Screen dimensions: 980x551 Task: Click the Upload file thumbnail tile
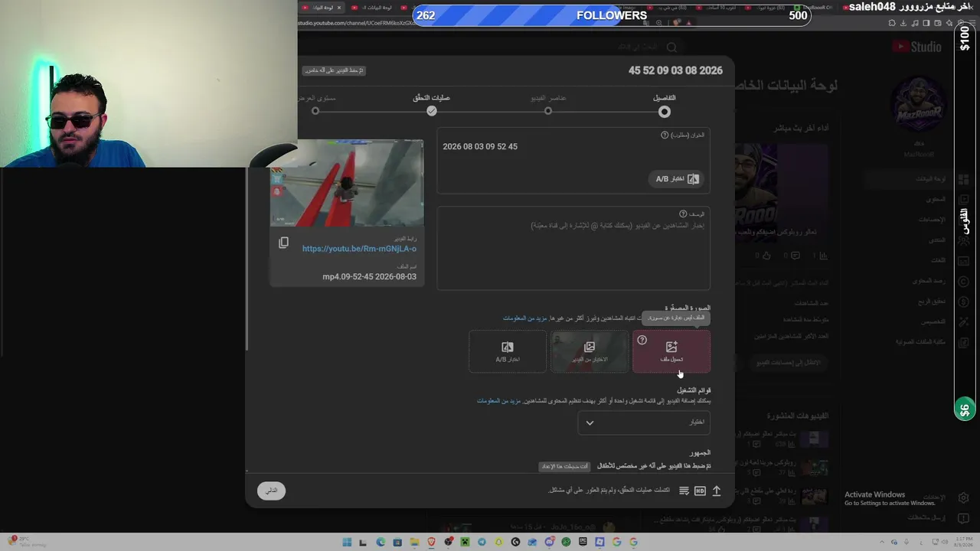click(671, 351)
